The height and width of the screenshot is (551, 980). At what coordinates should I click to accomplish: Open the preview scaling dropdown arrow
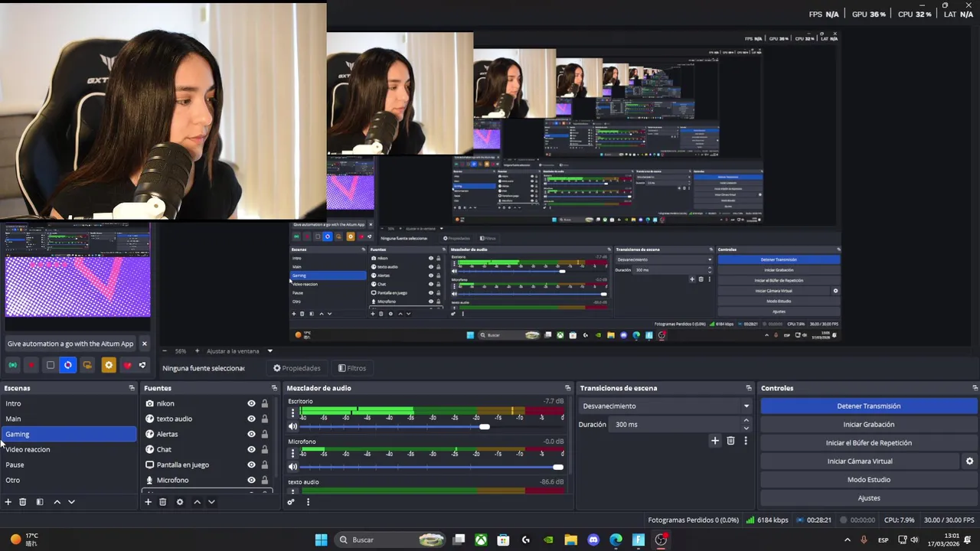click(269, 351)
